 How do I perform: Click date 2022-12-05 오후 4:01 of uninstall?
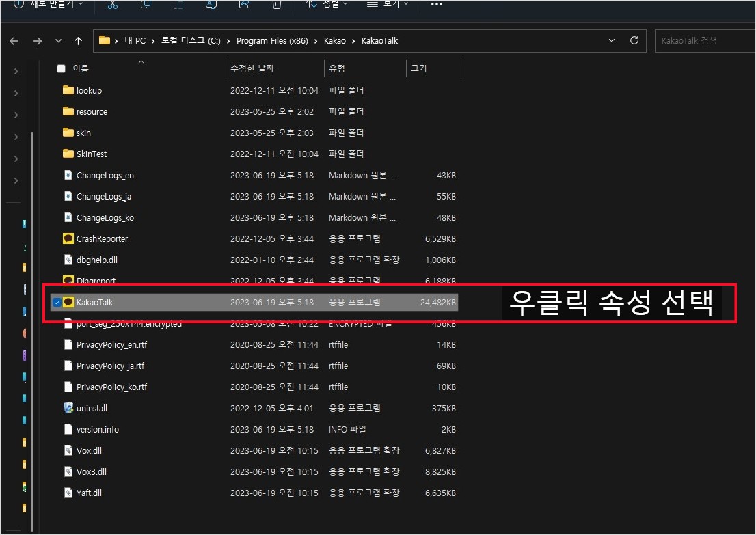click(x=272, y=408)
